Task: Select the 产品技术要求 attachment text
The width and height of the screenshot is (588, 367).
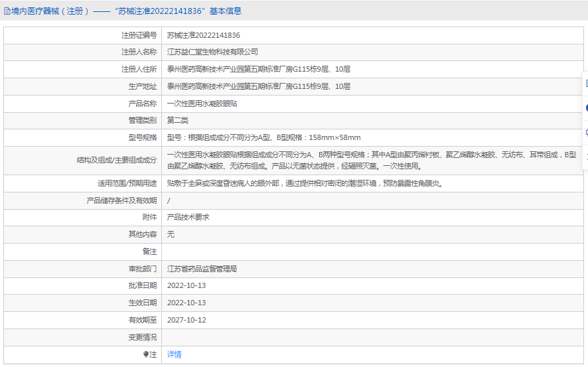Action: coord(188,217)
